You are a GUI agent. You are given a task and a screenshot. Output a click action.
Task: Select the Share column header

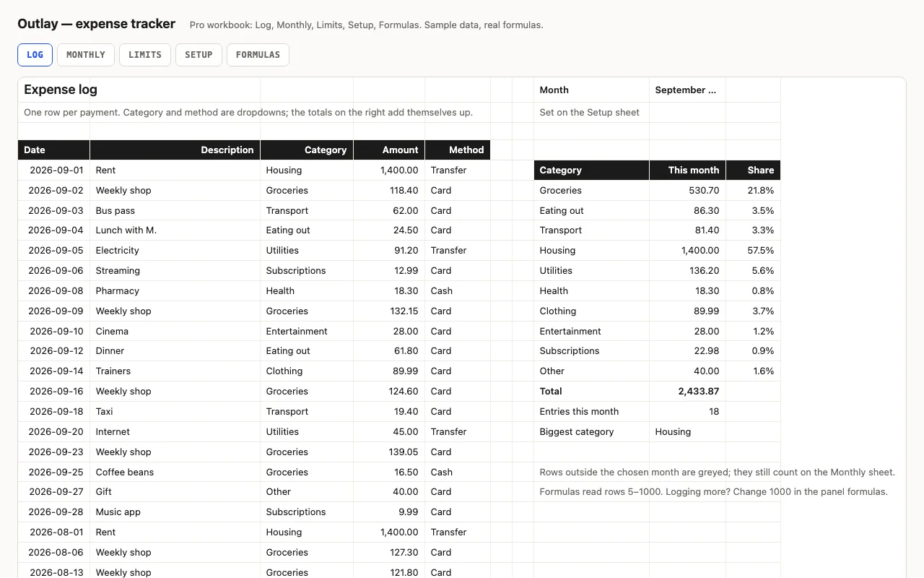coord(754,171)
